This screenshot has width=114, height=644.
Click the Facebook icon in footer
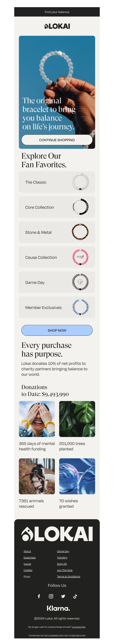click(x=39, y=596)
